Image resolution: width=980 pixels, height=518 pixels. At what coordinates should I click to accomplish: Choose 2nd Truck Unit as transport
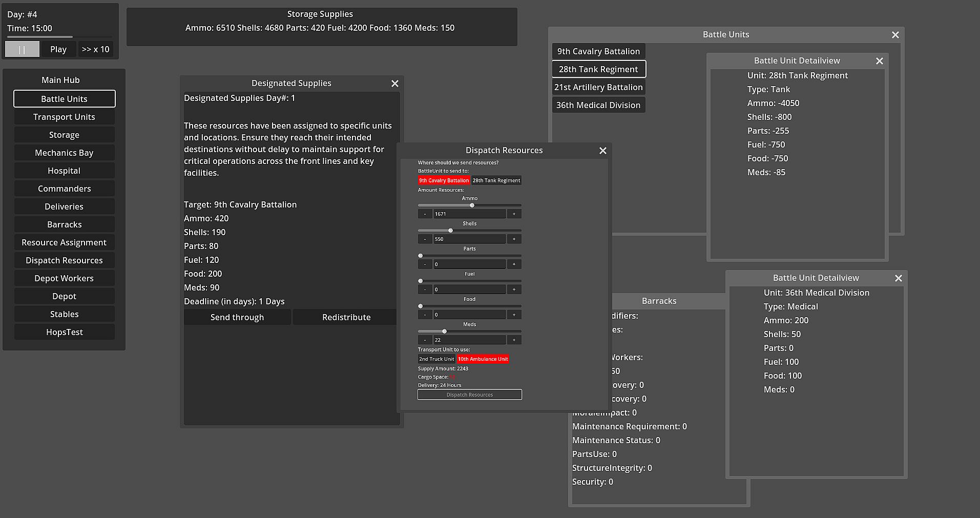436,359
